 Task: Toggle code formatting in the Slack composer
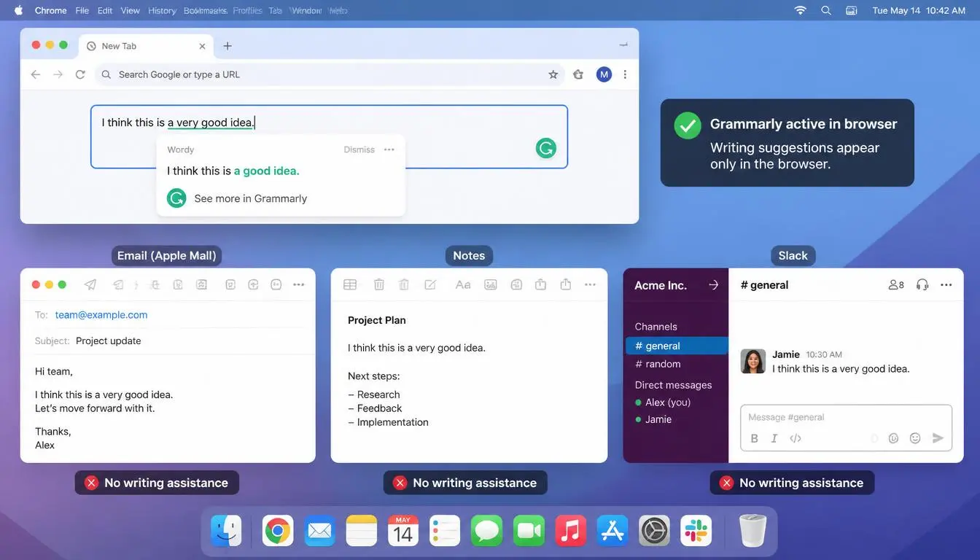pos(796,438)
